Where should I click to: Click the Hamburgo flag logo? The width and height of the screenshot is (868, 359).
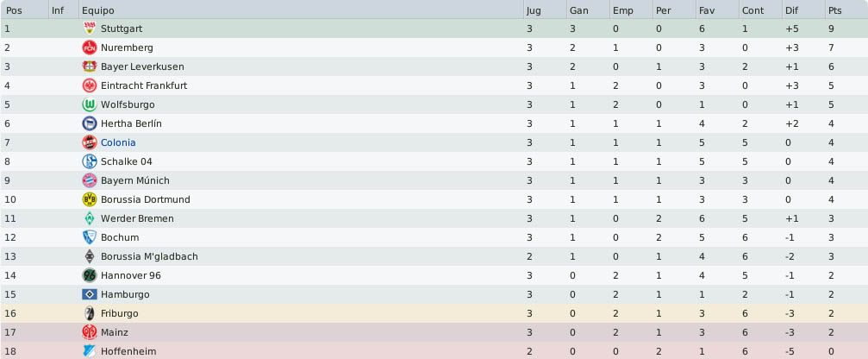(89, 294)
